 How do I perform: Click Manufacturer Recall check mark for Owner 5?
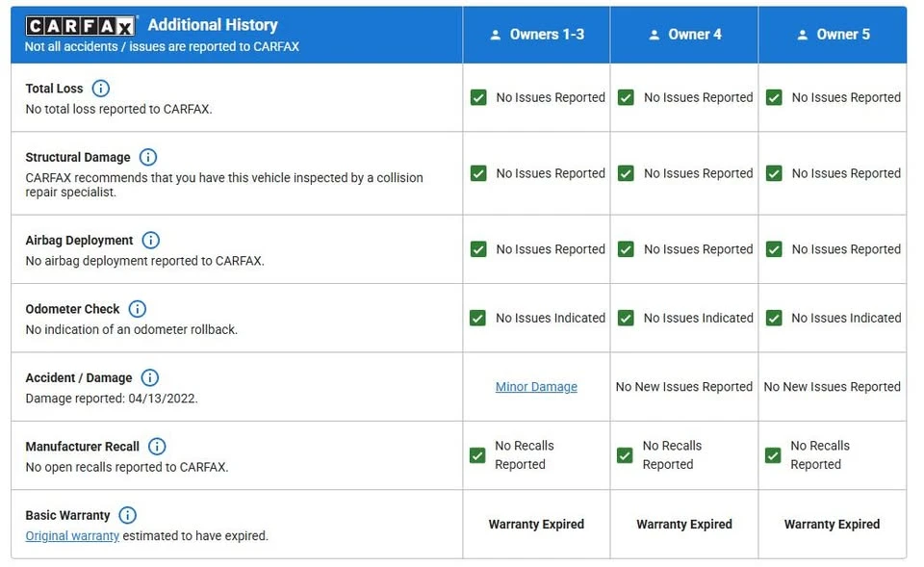pyautogui.click(x=773, y=455)
